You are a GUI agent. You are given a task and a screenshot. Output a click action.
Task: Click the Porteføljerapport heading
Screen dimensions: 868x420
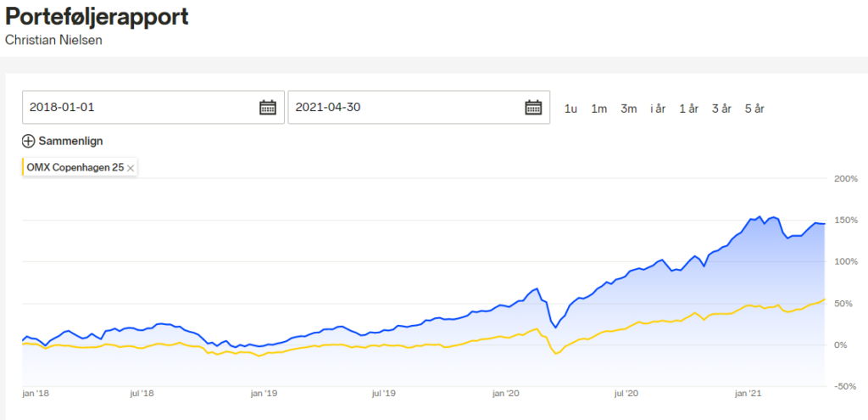coord(97,18)
